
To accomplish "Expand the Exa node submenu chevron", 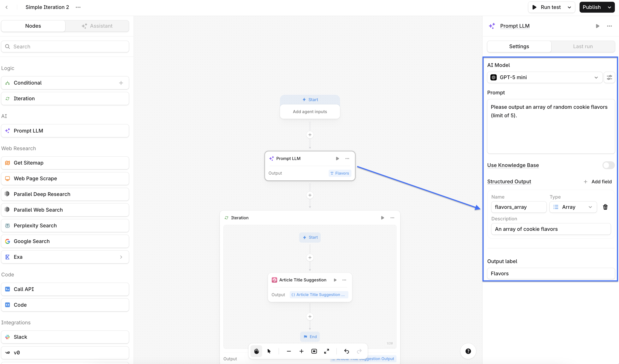I will click(121, 257).
